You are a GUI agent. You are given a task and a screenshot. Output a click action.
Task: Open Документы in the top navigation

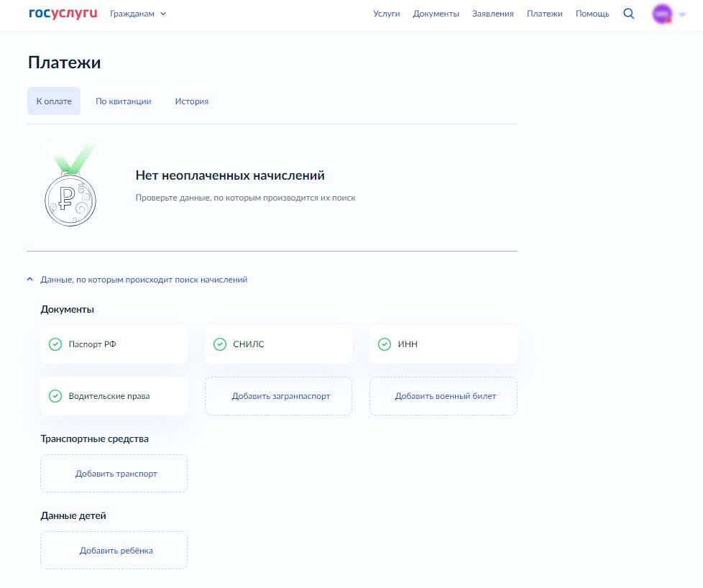(x=436, y=14)
